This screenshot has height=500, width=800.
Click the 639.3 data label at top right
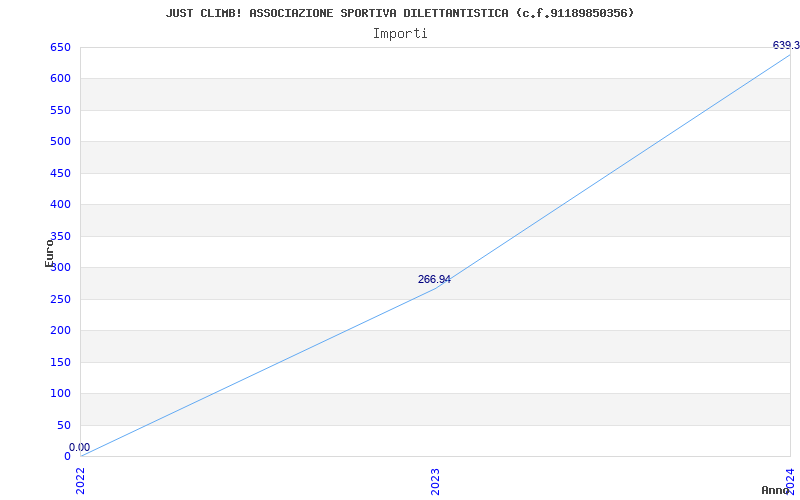pos(786,45)
